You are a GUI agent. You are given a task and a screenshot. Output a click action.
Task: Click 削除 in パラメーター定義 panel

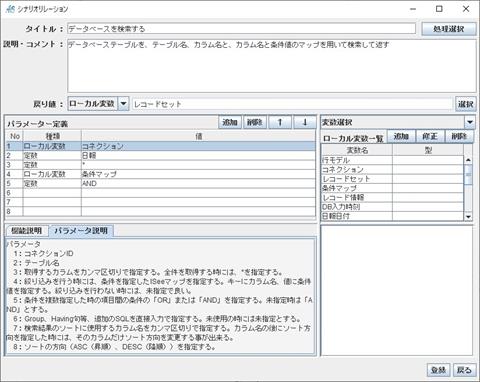pyautogui.click(x=255, y=122)
